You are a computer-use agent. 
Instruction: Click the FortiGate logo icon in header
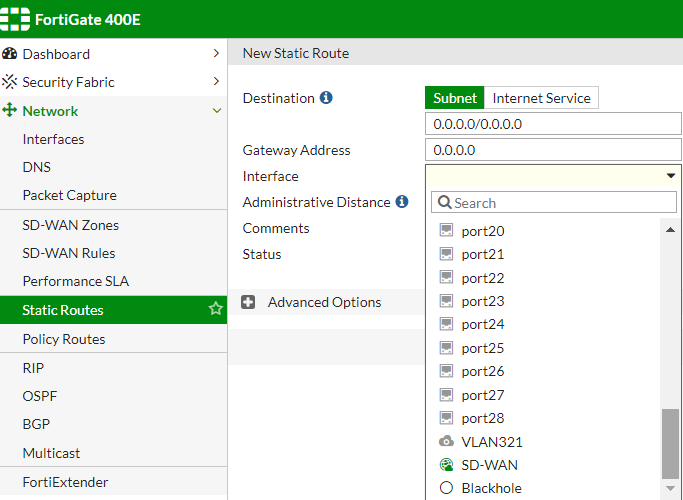click(17, 19)
